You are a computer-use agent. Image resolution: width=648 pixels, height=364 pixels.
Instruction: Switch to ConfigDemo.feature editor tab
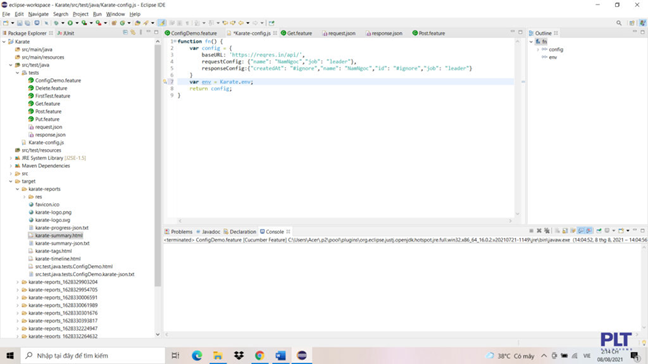point(191,33)
